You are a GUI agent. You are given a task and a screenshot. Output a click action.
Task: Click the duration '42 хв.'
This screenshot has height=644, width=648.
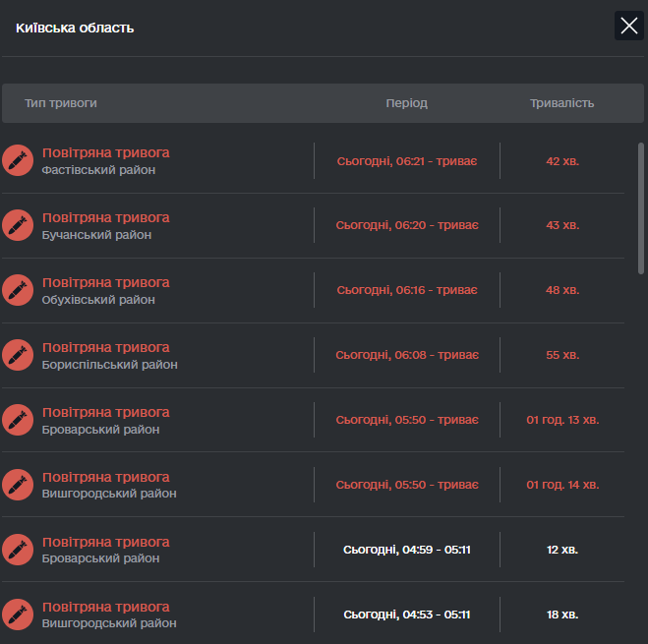(562, 161)
